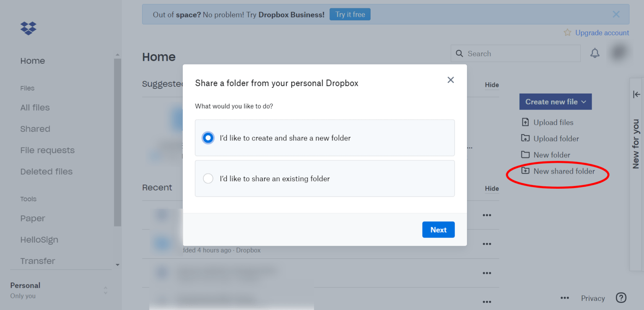Select the Upload files icon
The image size is (644, 310).
point(525,122)
